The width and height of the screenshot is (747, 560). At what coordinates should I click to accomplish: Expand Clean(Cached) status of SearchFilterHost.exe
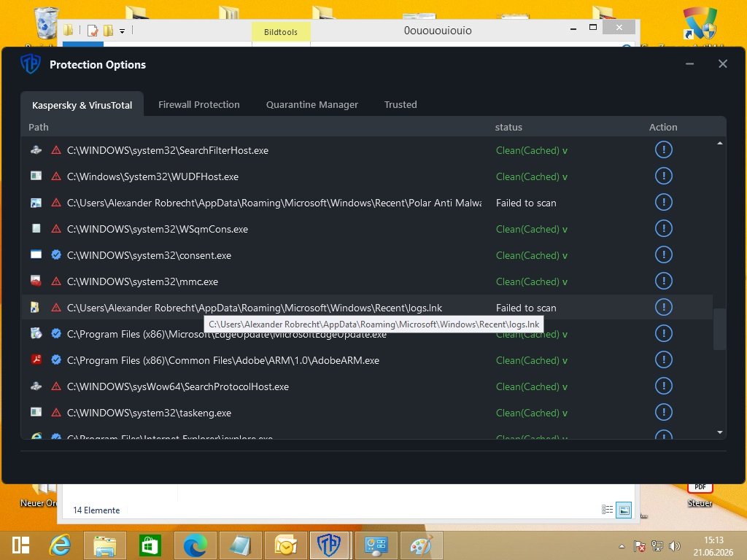[x=531, y=150]
